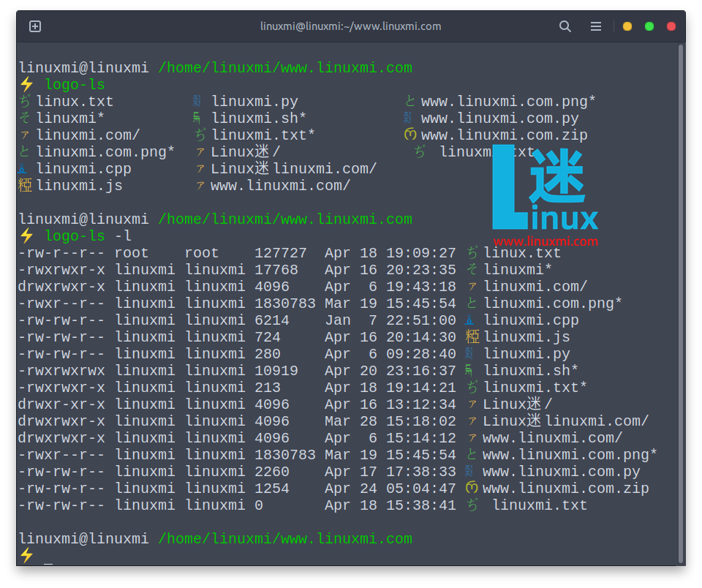The height and width of the screenshot is (588, 702).
Task: Click the icon beside linuxmi.js in long listing
Action: (x=472, y=337)
